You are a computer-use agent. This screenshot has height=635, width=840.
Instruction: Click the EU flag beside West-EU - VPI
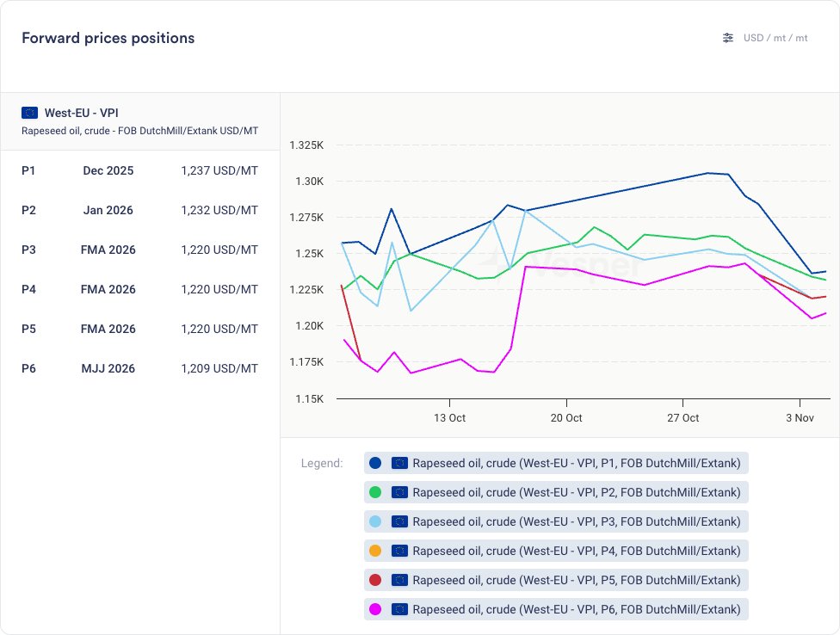(x=30, y=113)
